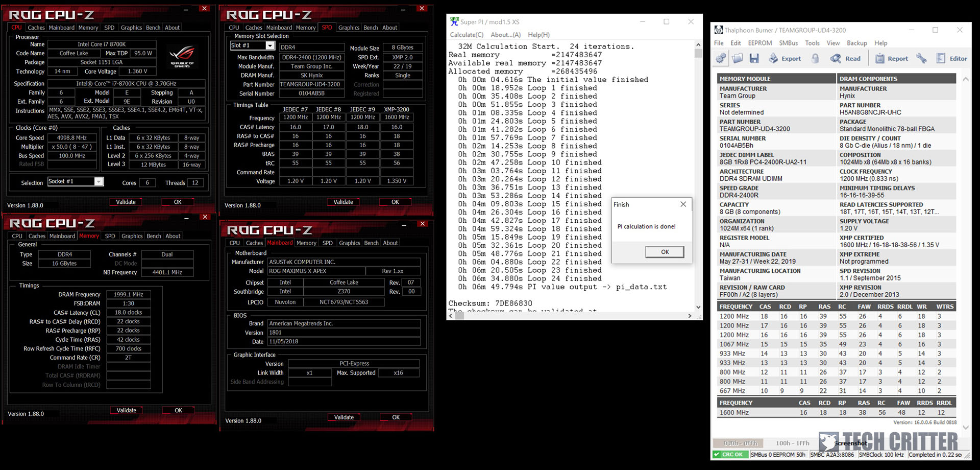The height and width of the screenshot is (470, 980).
Task: Click the open folder icon in Thaiphoon Burner
Action: pyautogui.click(x=738, y=58)
